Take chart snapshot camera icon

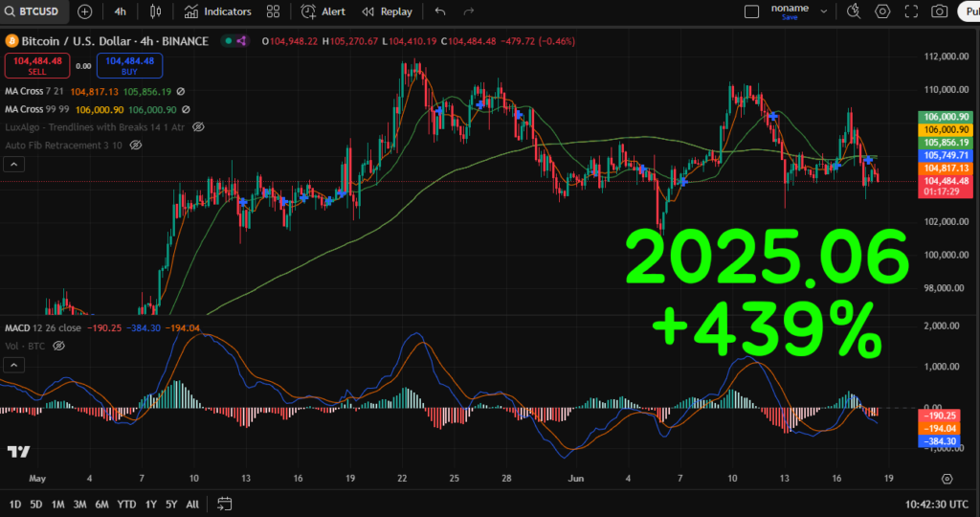pyautogui.click(x=940, y=11)
